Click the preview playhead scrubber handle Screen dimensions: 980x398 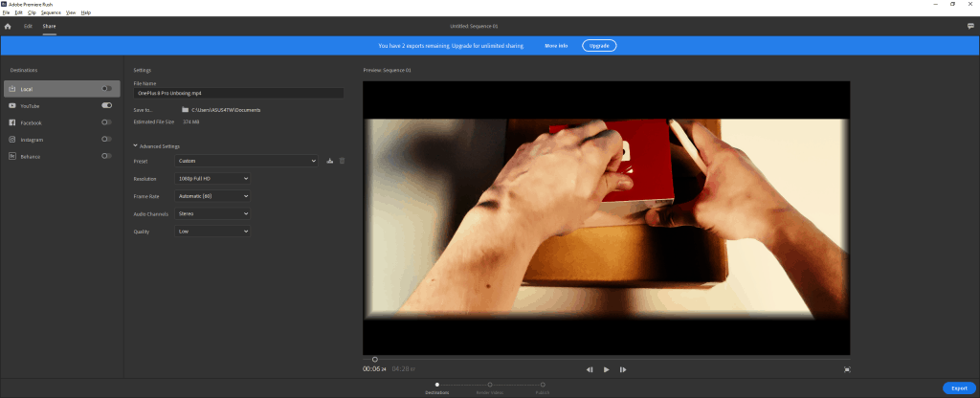coord(375,360)
